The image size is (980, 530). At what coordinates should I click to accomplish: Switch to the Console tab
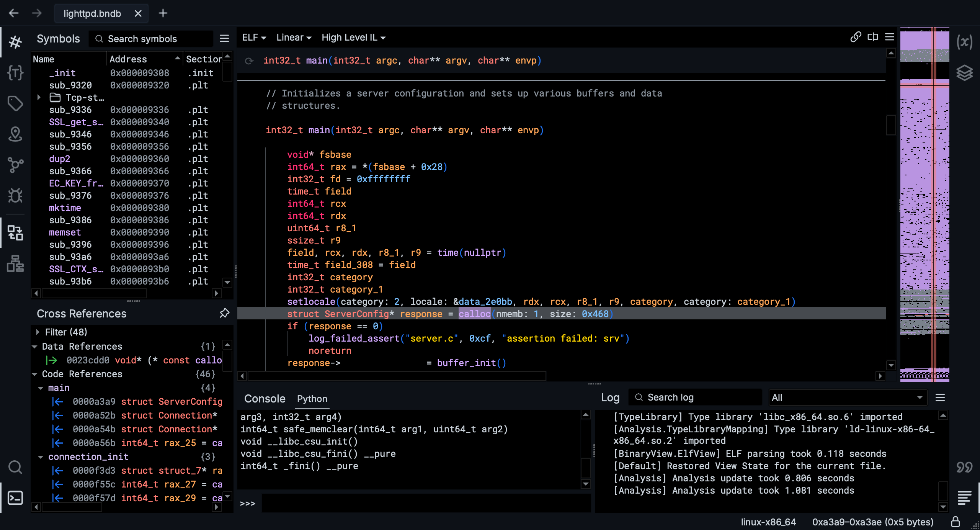click(264, 398)
